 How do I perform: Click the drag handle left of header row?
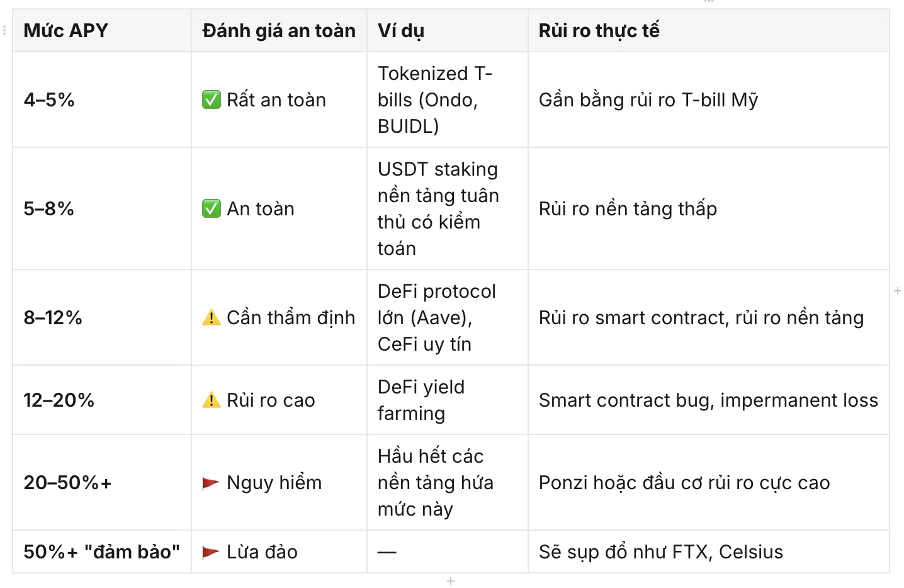tap(4, 30)
